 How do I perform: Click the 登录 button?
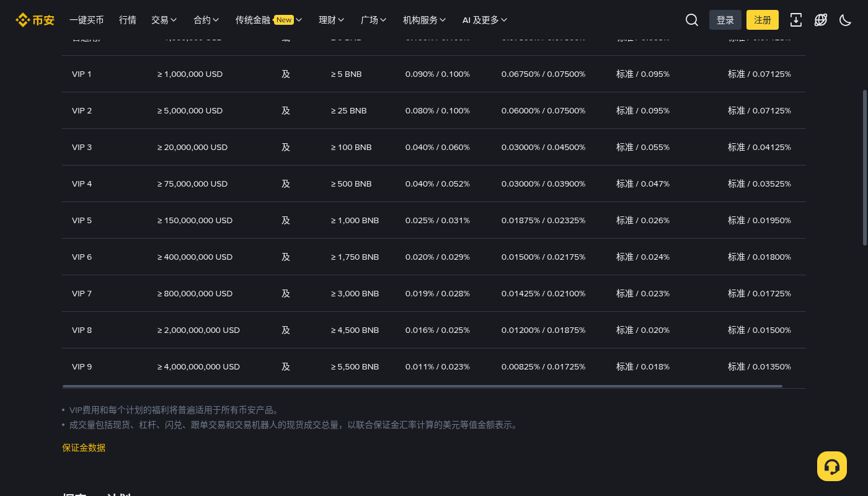725,20
